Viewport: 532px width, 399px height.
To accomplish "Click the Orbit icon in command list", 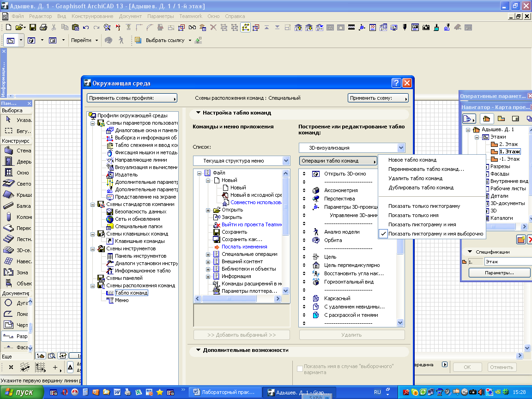I will [315, 240].
